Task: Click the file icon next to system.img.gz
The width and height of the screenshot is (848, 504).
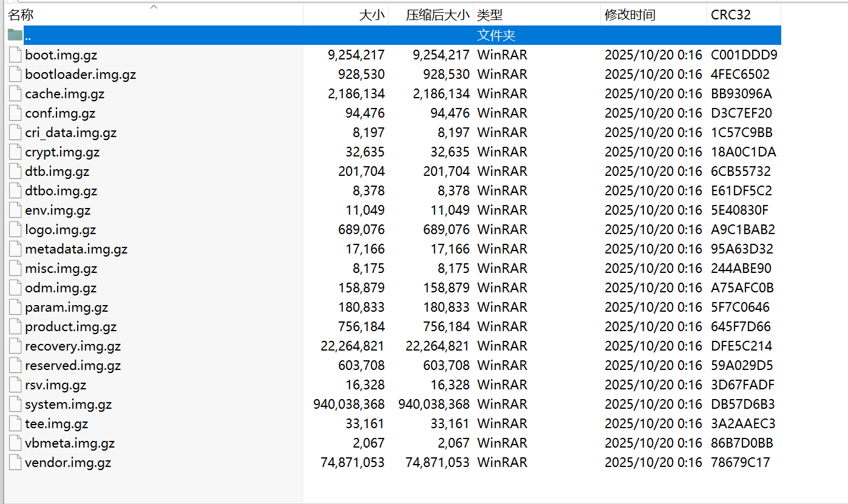Action: tap(14, 404)
